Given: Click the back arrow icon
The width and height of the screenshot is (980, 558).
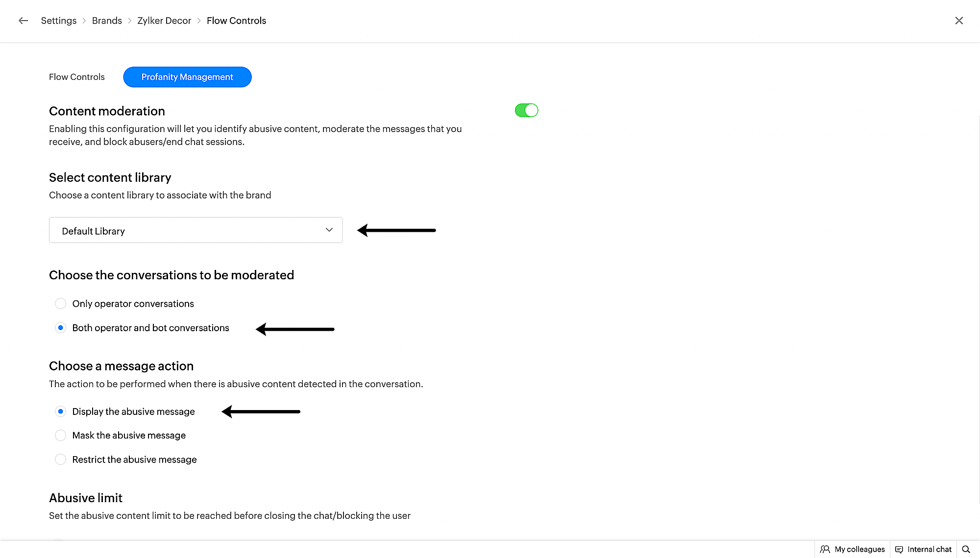Looking at the screenshot, I should 23,21.
